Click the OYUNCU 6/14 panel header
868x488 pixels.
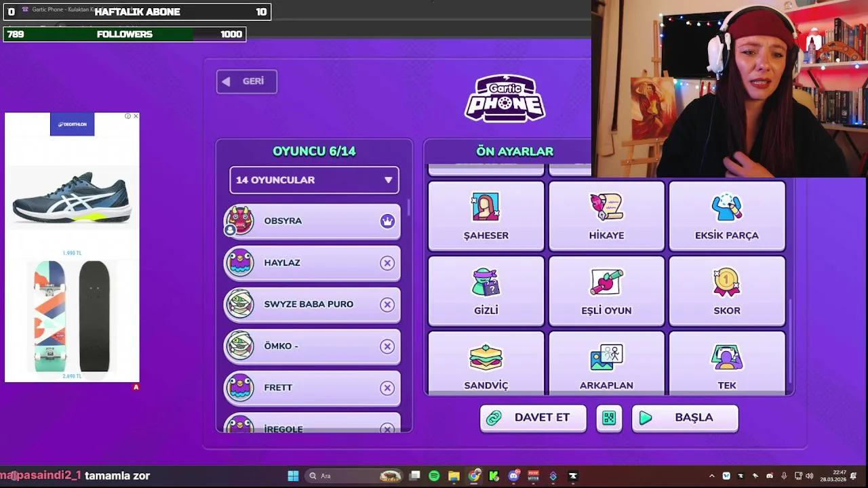click(x=314, y=152)
